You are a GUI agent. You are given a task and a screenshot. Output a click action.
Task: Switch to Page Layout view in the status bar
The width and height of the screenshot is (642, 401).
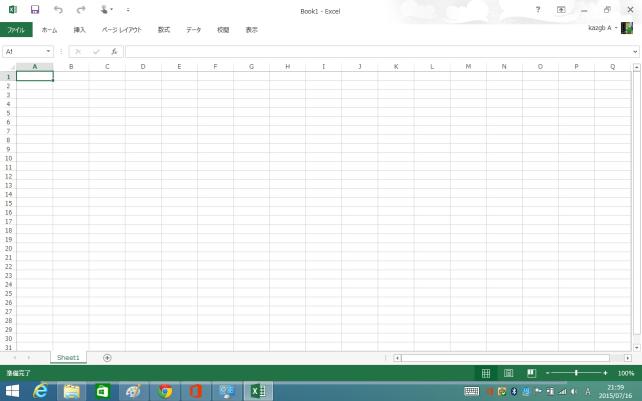tap(509, 373)
